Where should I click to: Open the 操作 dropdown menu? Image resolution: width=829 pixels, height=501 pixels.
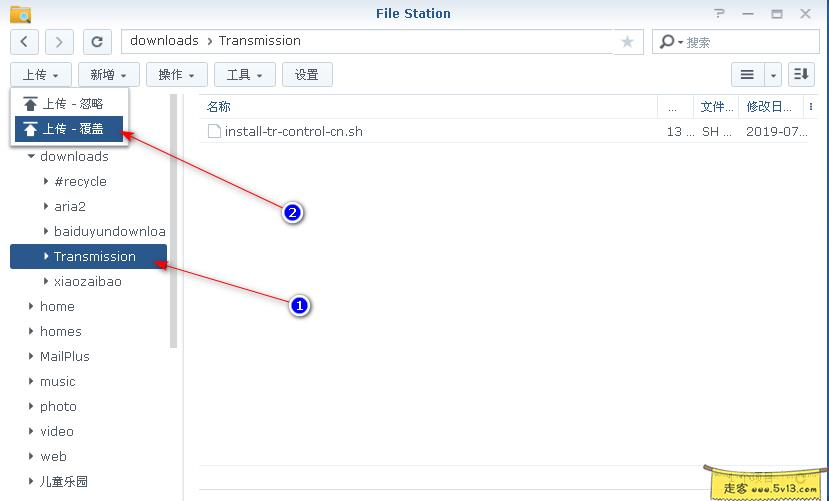point(177,75)
